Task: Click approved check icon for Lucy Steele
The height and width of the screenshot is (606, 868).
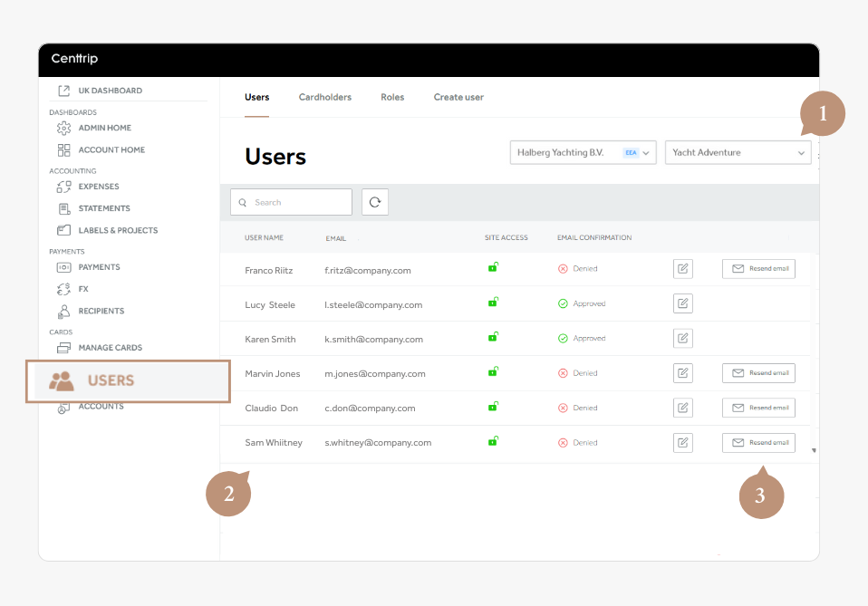Action: (x=563, y=303)
